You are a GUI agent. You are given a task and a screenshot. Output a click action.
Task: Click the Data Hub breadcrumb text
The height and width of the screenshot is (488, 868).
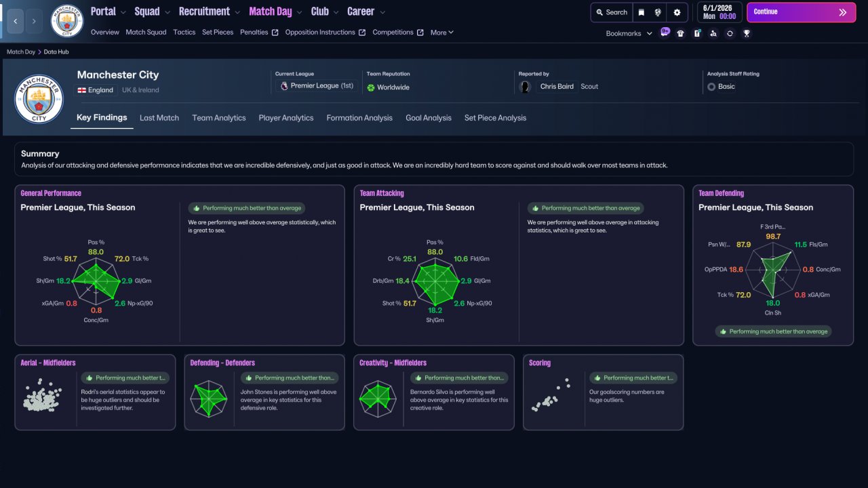pos(56,52)
